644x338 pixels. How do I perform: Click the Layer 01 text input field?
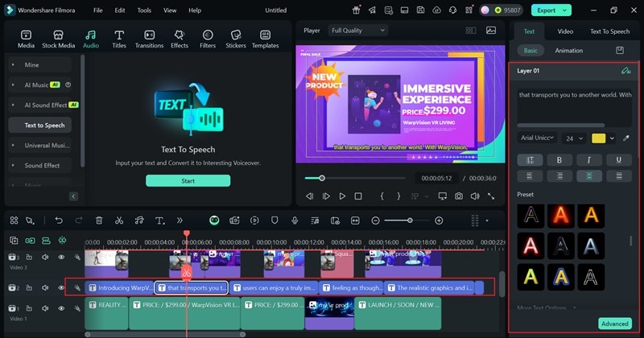click(x=574, y=107)
